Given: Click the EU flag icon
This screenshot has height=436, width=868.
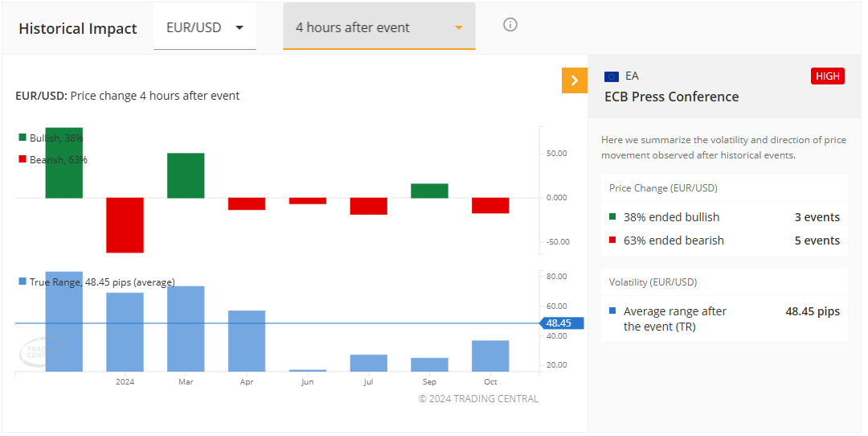Looking at the screenshot, I should pos(612,76).
